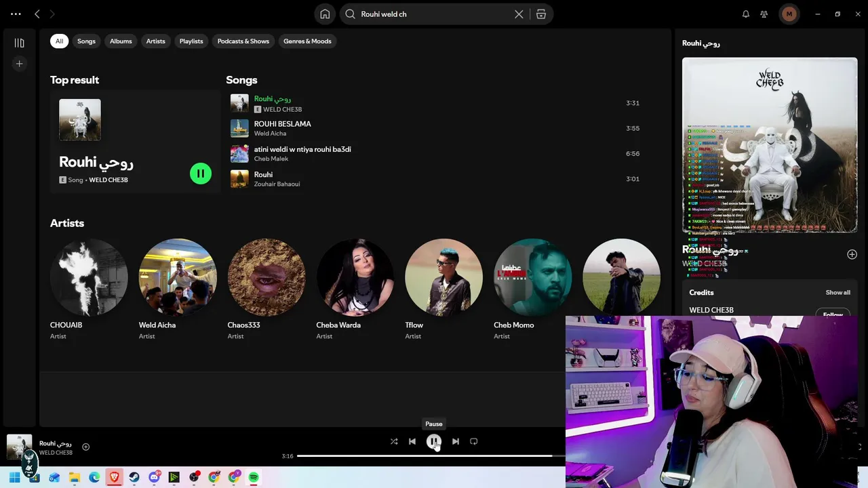Open Spotify taskbar icon
The image size is (868, 488).
tap(254, 477)
